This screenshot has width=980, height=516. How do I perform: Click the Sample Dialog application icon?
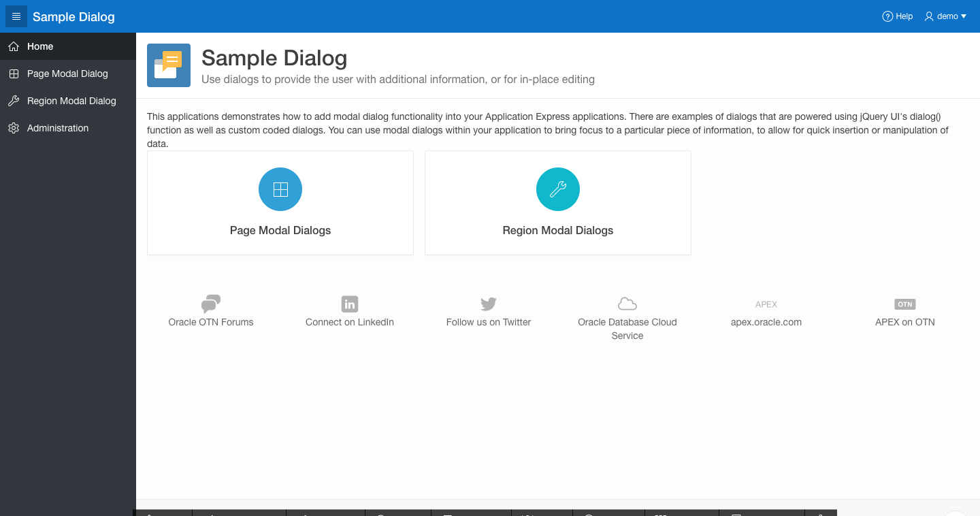point(169,65)
